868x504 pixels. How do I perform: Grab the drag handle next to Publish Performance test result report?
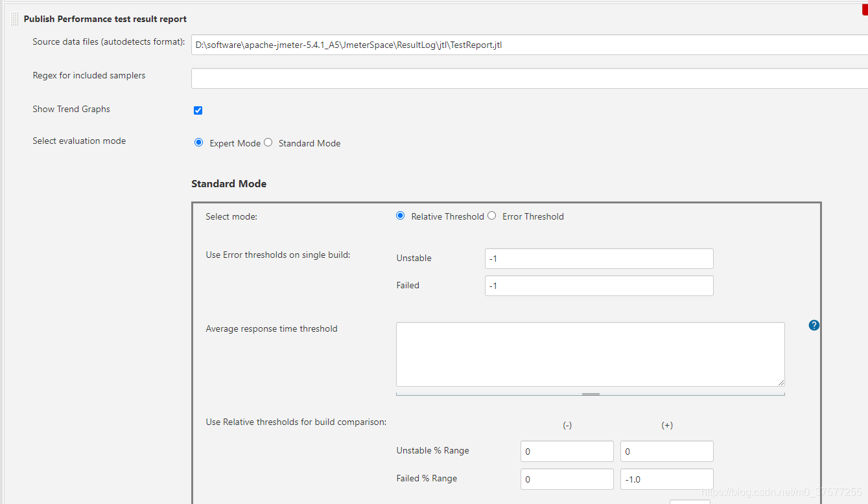[15, 19]
